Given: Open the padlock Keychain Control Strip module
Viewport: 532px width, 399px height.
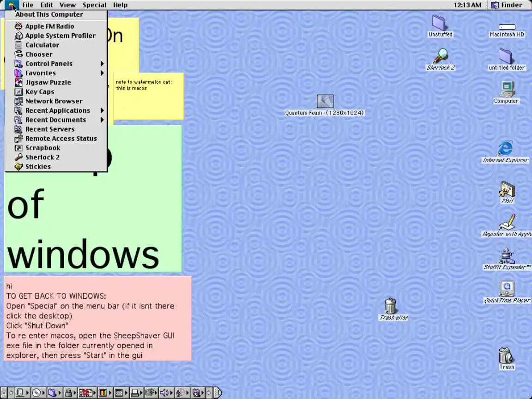Looking at the screenshot, I should click(x=70, y=393).
